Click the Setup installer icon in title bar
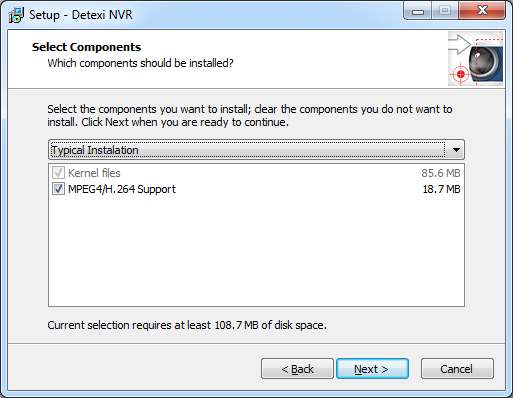The image size is (513, 398). [x=16, y=15]
